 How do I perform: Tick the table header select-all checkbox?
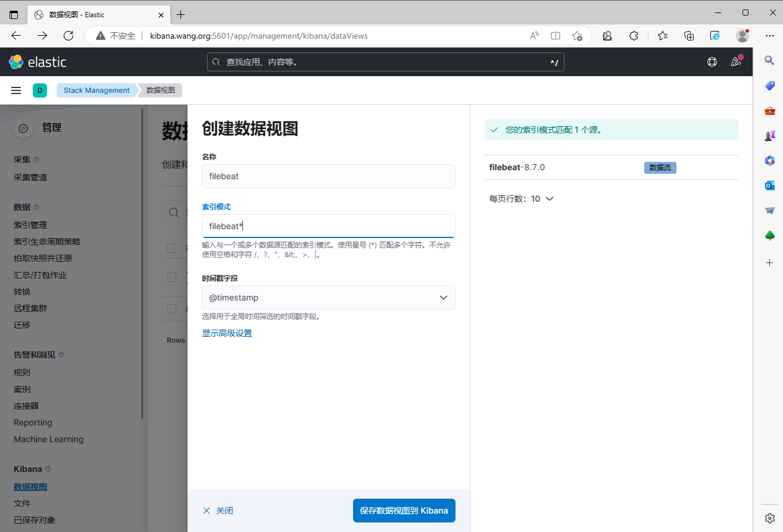(x=171, y=248)
